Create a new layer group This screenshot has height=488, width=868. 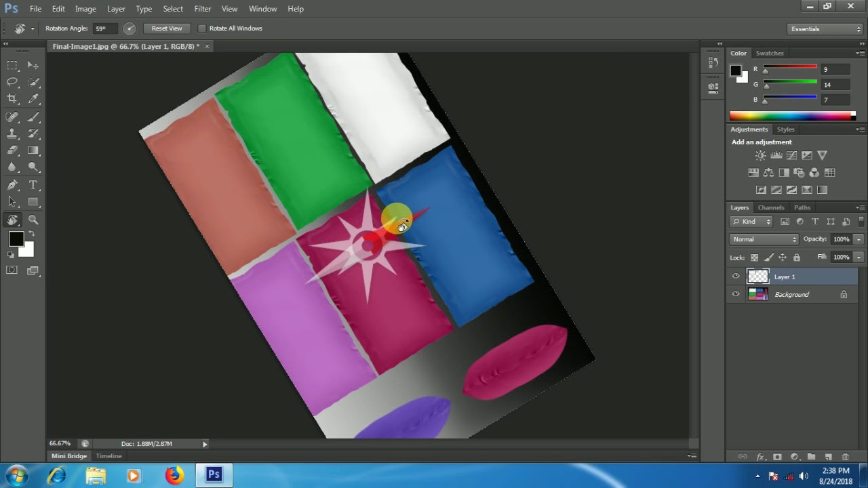click(811, 457)
